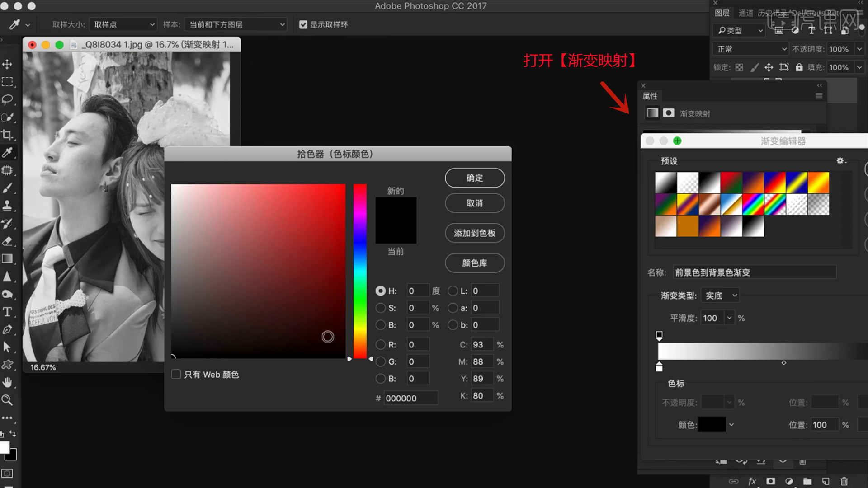868x488 pixels.
Task: Select the Zoom magnifier tool
Action: (7, 400)
